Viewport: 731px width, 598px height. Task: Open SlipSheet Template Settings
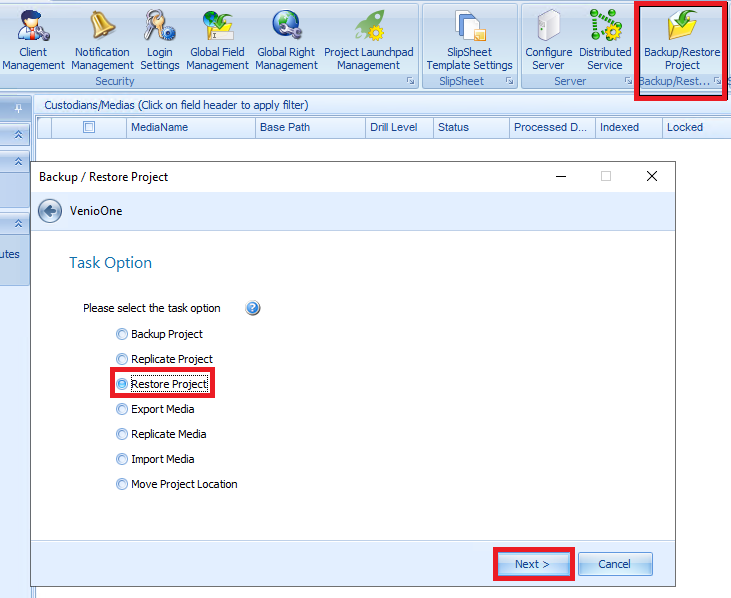(469, 41)
